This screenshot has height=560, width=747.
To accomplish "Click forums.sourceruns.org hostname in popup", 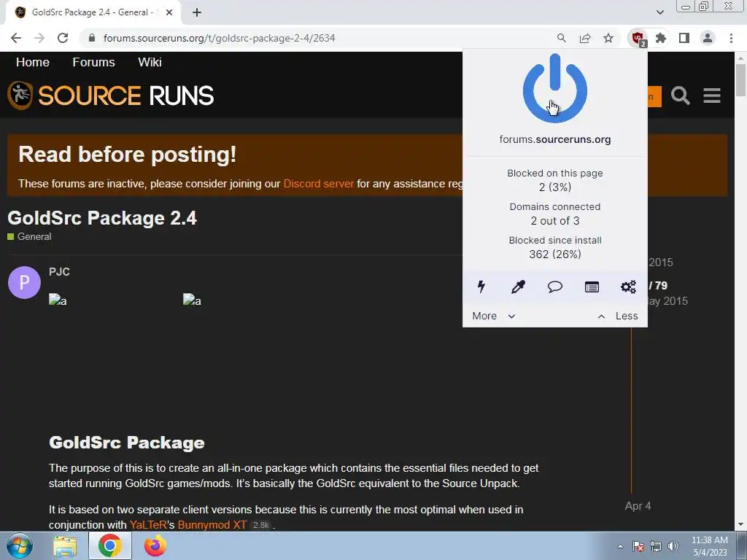I will [554, 139].
